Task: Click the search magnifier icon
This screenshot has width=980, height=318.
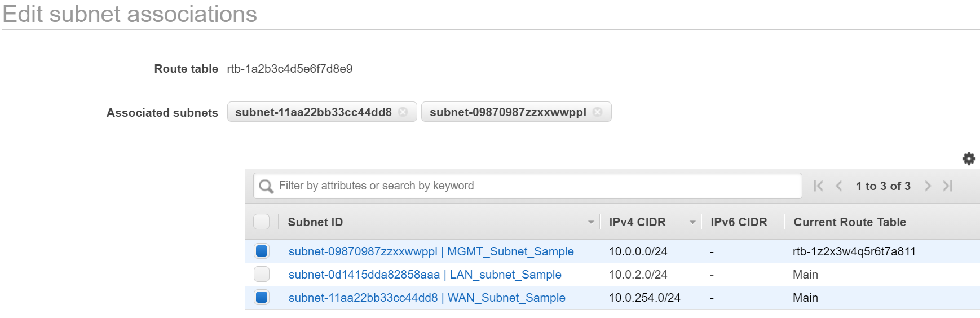Action: pos(266,186)
